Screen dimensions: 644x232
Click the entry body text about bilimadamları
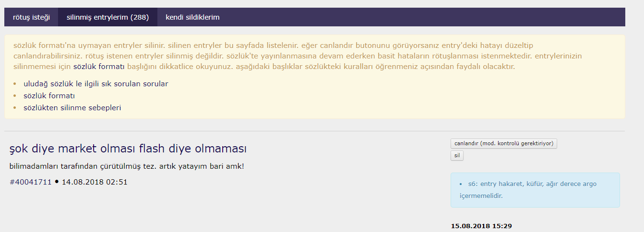pos(127,166)
